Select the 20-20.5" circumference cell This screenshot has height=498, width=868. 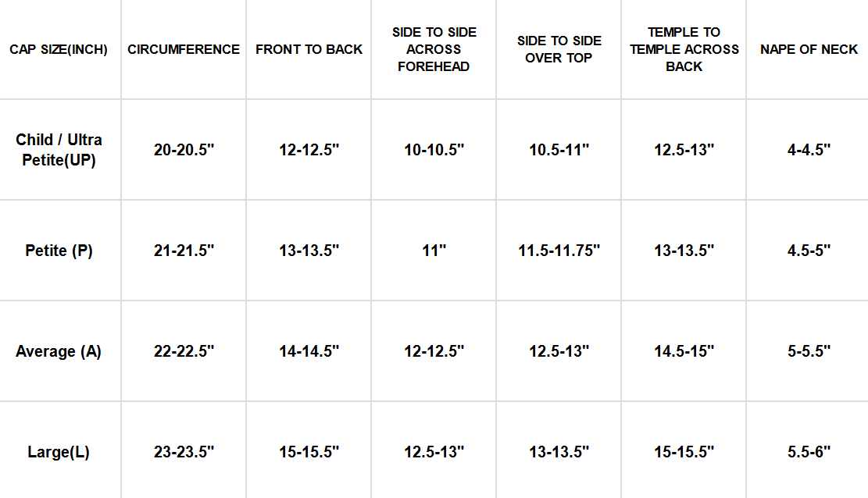tap(184, 150)
